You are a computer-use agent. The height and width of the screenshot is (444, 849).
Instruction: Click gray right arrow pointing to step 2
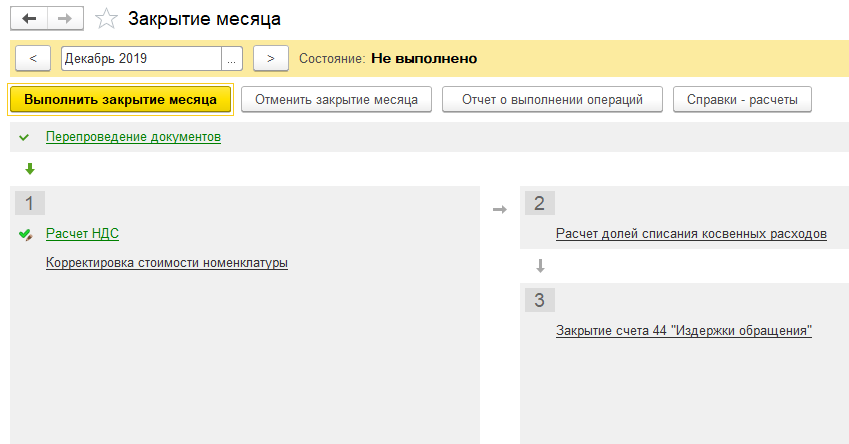click(499, 209)
